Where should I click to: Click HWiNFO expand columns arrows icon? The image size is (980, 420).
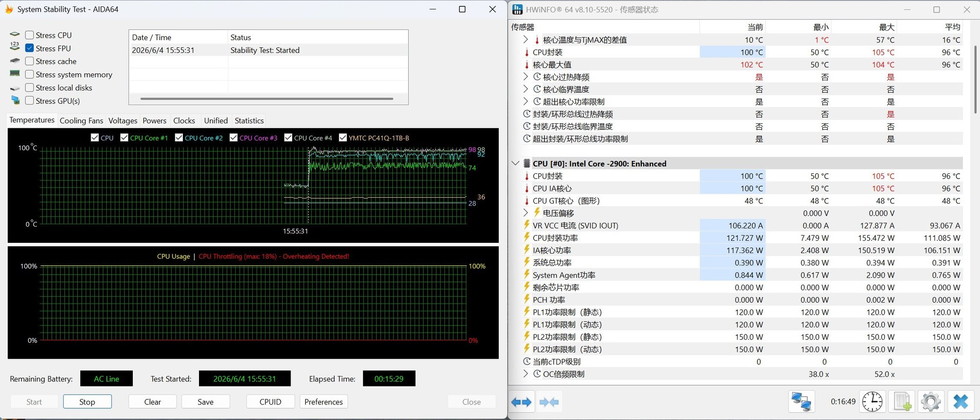click(x=521, y=402)
